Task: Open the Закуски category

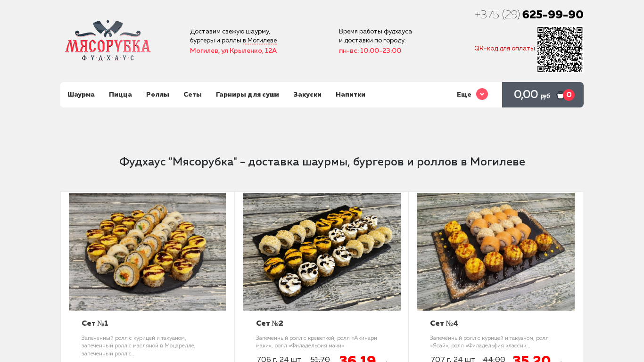Action: (x=307, y=95)
